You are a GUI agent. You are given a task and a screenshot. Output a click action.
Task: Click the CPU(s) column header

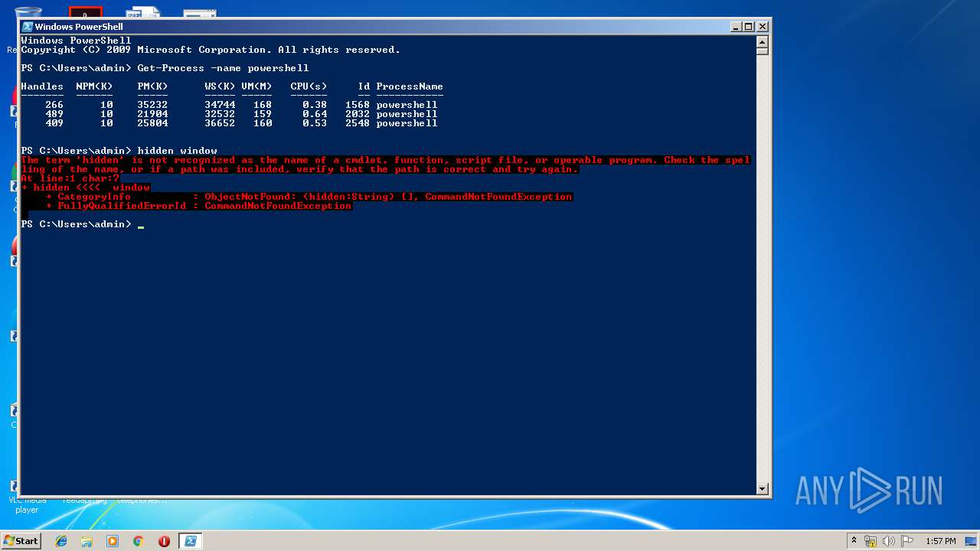click(309, 86)
